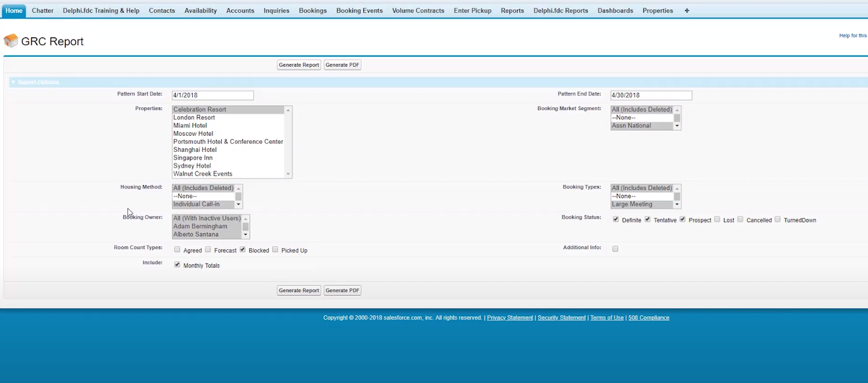Select Adam Bermingham as Booking Owner
Viewport: 868px width, 383px height.
pyautogui.click(x=207, y=226)
